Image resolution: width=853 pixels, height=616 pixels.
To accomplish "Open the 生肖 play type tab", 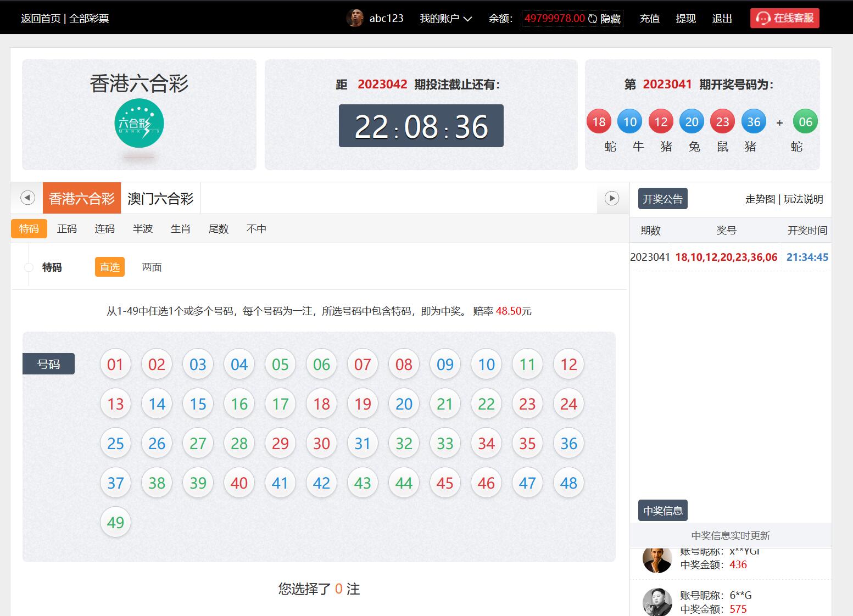I will (180, 229).
